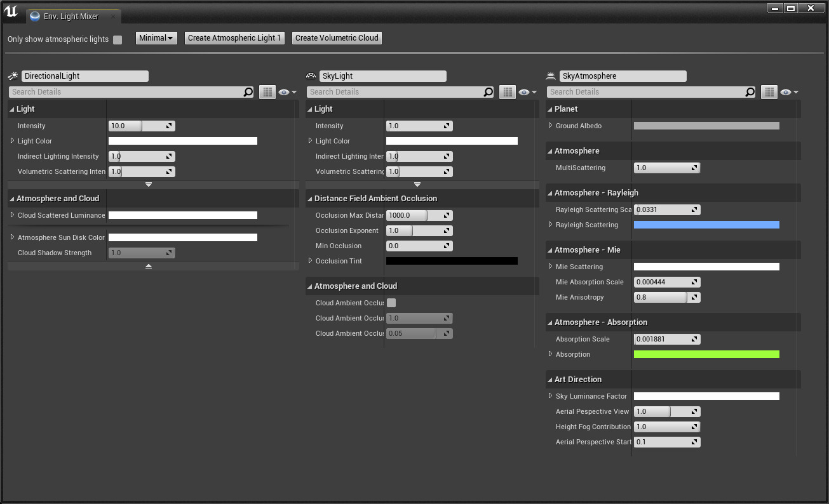Click the DirectionalLight search magnifier icon
Screen dimensions: 829x504
(248, 92)
